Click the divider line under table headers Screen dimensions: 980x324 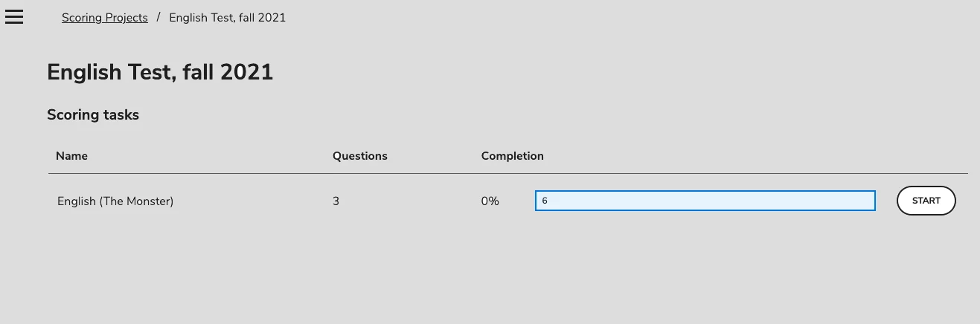(x=507, y=174)
